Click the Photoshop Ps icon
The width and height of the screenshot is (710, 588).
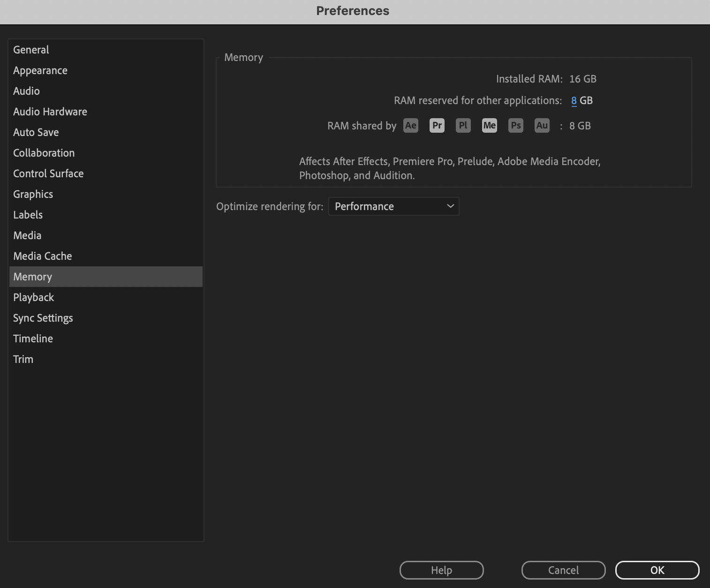516,126
